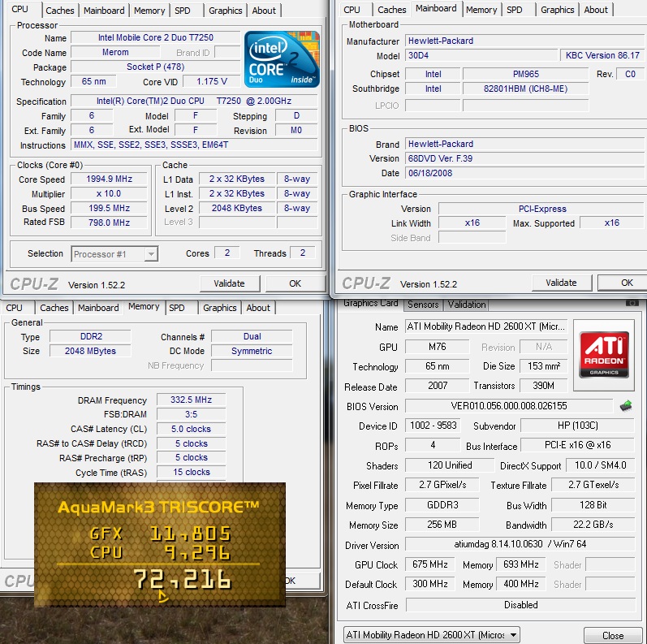Click the Chipset PM965 value

(526, 74)
